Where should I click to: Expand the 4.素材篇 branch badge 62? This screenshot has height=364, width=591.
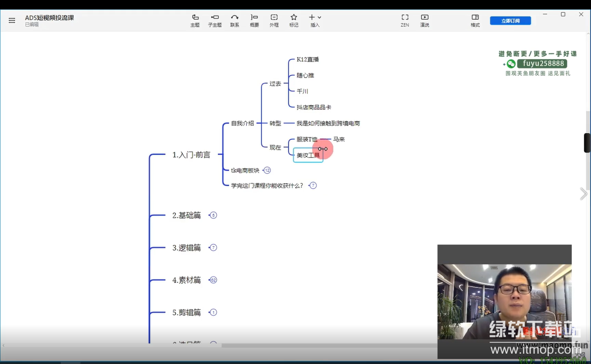[213, 280]
